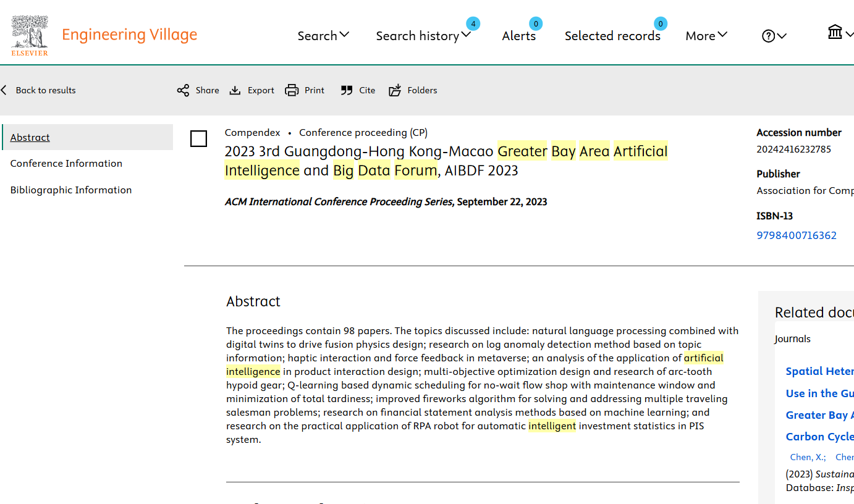Image resolution: width=854 pixels, height=504 pixels.
Task: Open related document Use in the Gu link
Action: [819, 393]
